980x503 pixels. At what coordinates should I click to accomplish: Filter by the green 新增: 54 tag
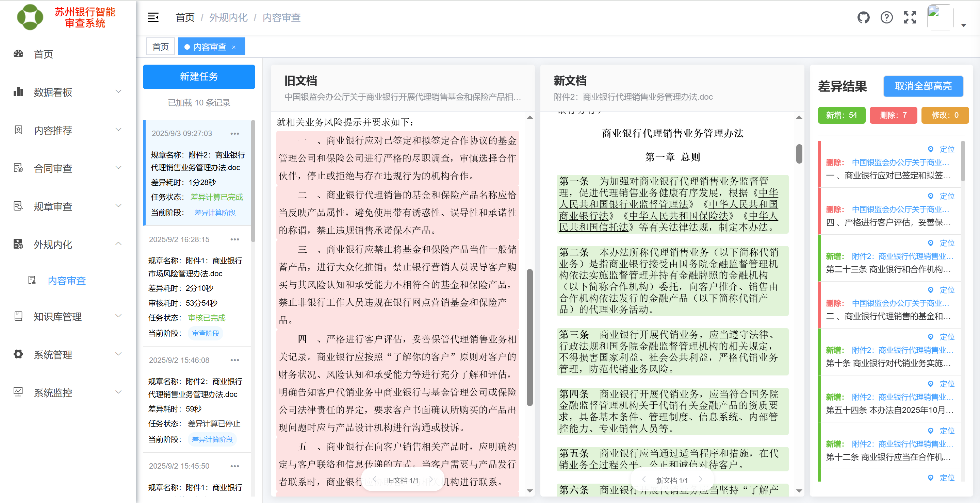842,115
